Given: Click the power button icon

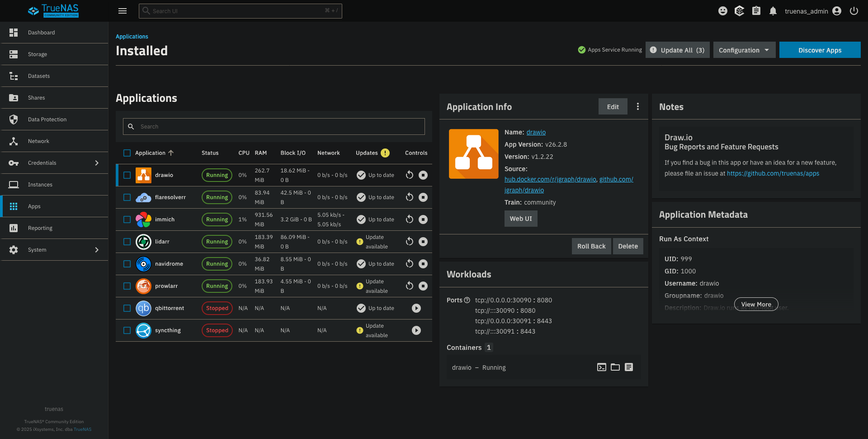Looking at the screenshot, I should coord(854,11).
